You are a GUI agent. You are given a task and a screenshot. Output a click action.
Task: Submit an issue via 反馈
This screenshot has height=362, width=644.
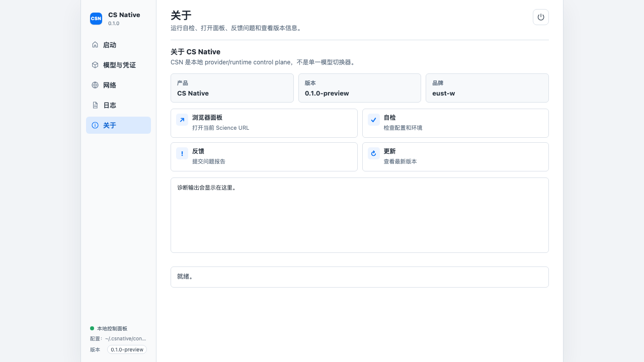click(x=264, y=157)
